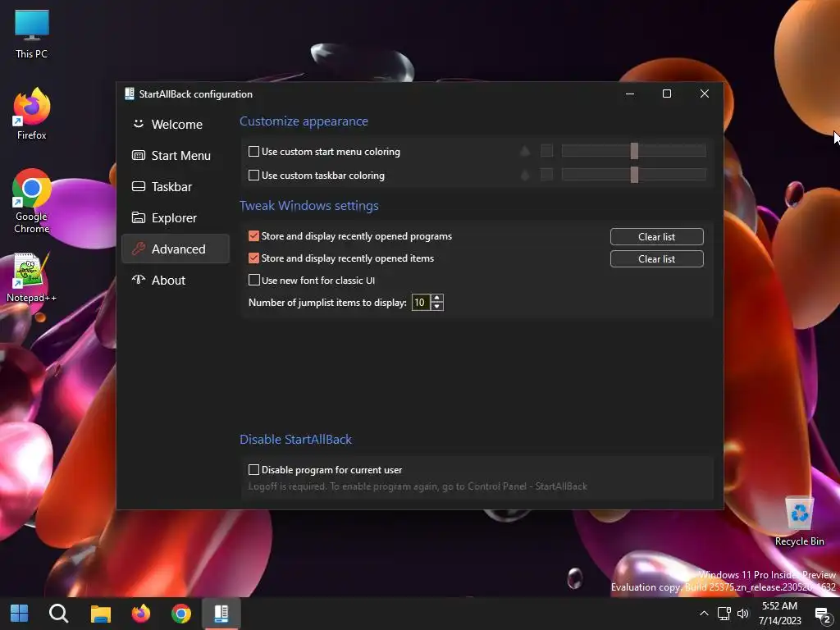Uncheck Store and display recently opened items
This screenshot has width=840, height=630.
[x=253, y=258]
